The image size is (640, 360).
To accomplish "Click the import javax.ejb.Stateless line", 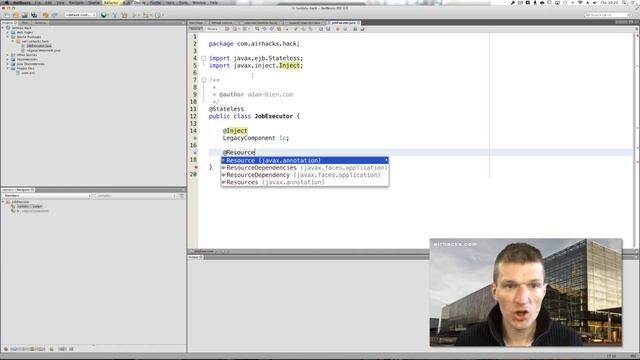I will point(256,58).
